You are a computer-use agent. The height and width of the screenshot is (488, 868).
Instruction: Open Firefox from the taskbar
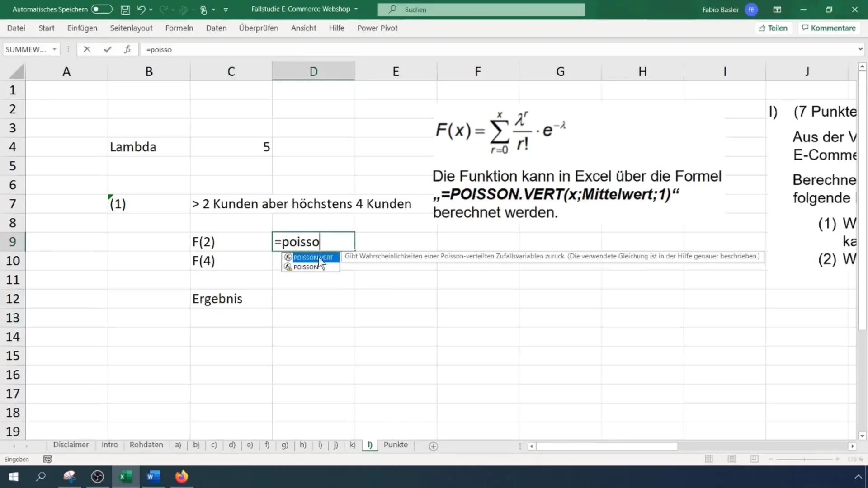coord(181,477)
